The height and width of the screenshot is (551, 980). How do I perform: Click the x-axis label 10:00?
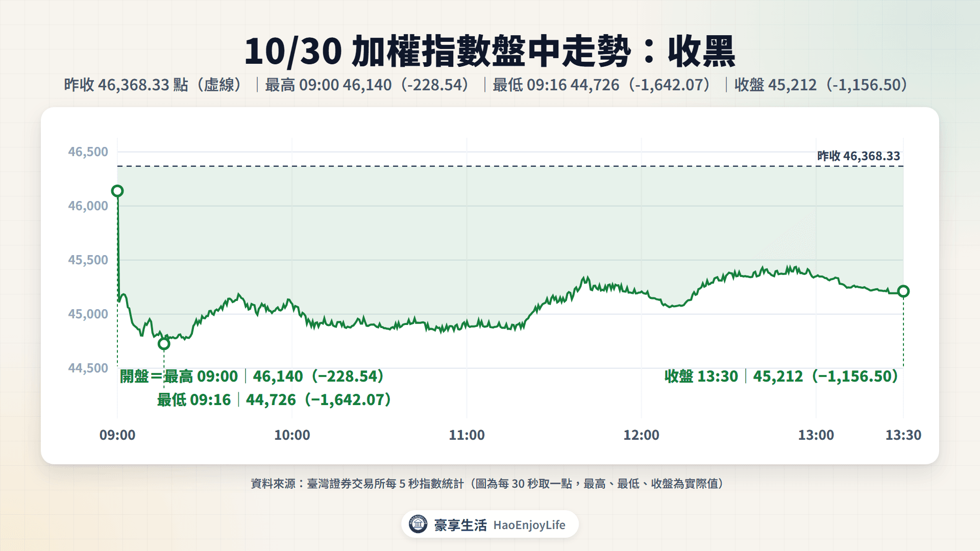coord(292,435)
